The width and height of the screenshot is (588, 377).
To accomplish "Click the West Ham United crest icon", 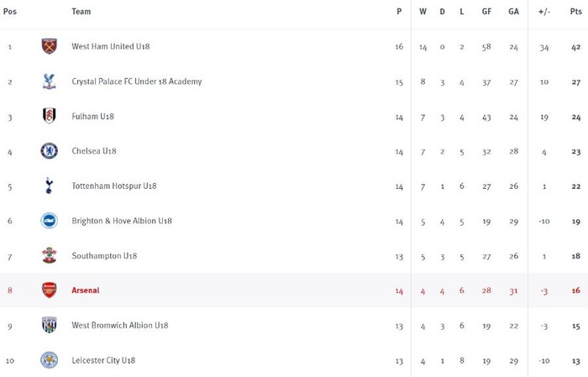I will pyautogui.click(x=49, y=46).
